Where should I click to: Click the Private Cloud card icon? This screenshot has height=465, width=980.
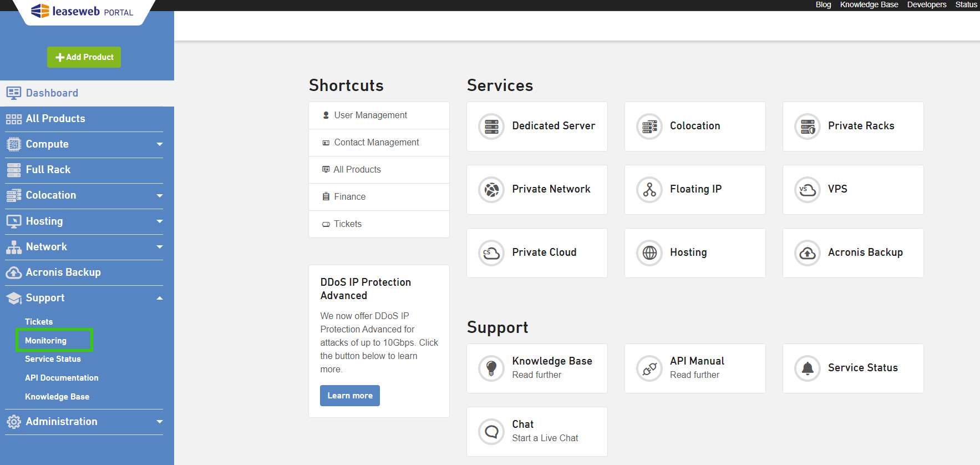click(x=491, y=253)
